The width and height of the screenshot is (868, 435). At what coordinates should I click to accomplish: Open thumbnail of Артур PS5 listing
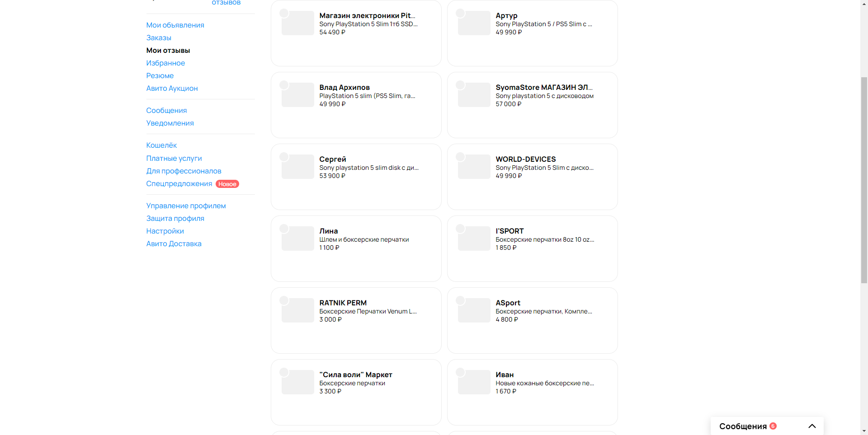point(474,23)
